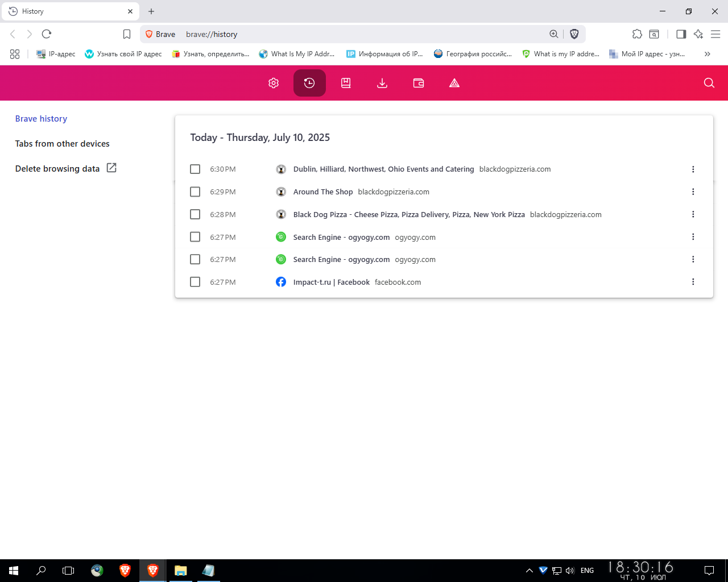Open actions menu for second ogyogy.com entry
The width and height of the screenshot is (728, 582).
pyautogui.click(x=693, y=259)
